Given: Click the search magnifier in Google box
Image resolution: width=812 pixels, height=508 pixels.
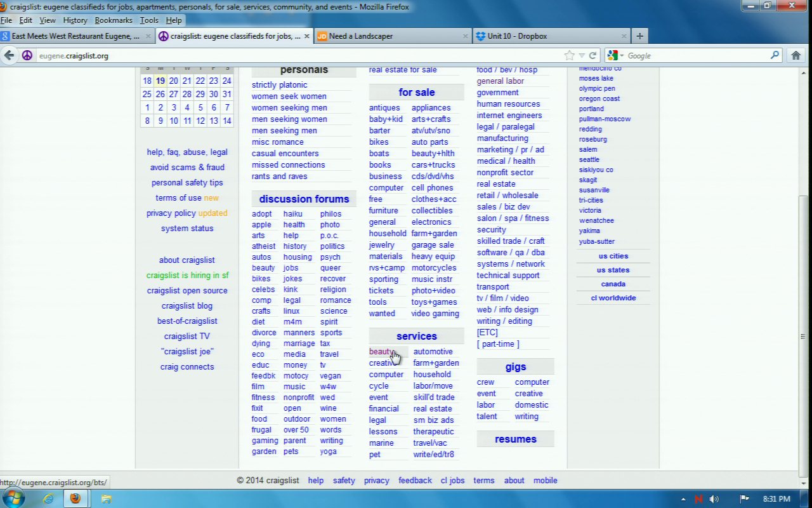Looking at the screenshot, I should [775, 56].
